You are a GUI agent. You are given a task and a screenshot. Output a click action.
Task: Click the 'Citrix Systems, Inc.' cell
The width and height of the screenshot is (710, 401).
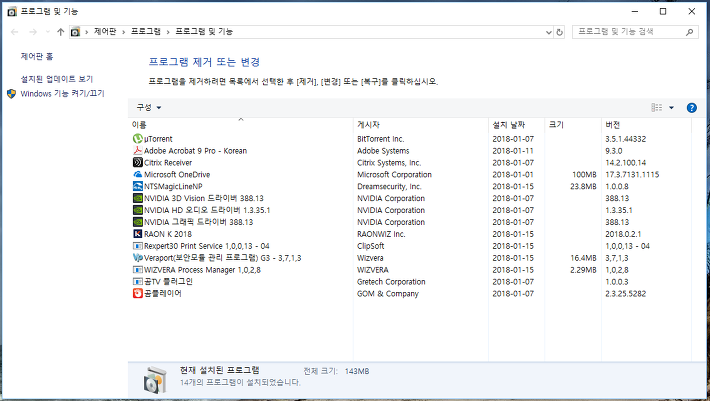(389, 162)
